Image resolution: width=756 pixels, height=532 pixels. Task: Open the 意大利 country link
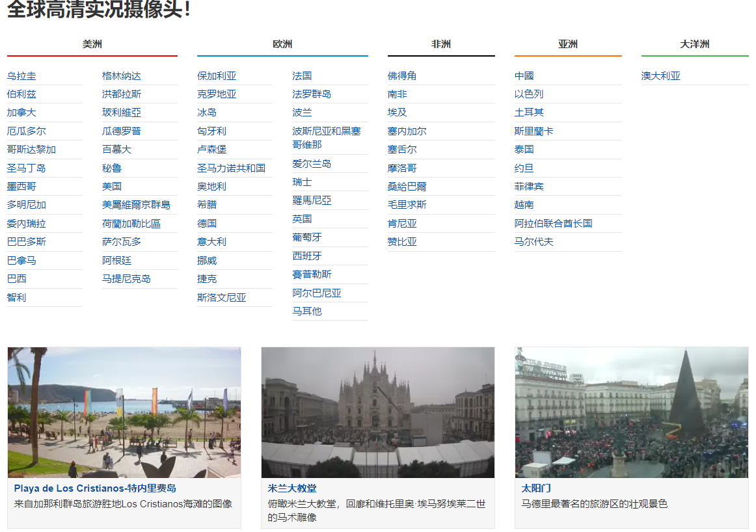pyautogui.click(x=211, y=242)
